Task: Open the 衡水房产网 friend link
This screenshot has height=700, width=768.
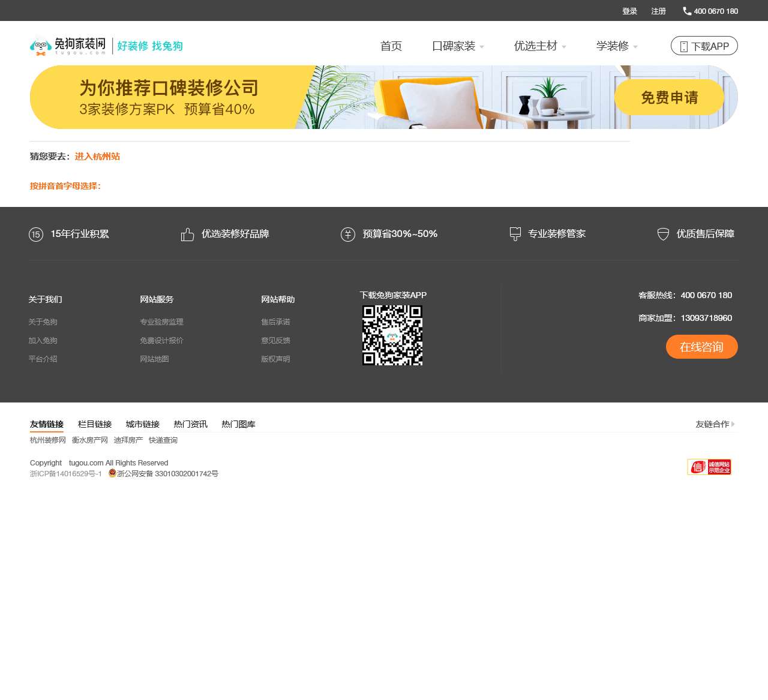Action: 90,440
